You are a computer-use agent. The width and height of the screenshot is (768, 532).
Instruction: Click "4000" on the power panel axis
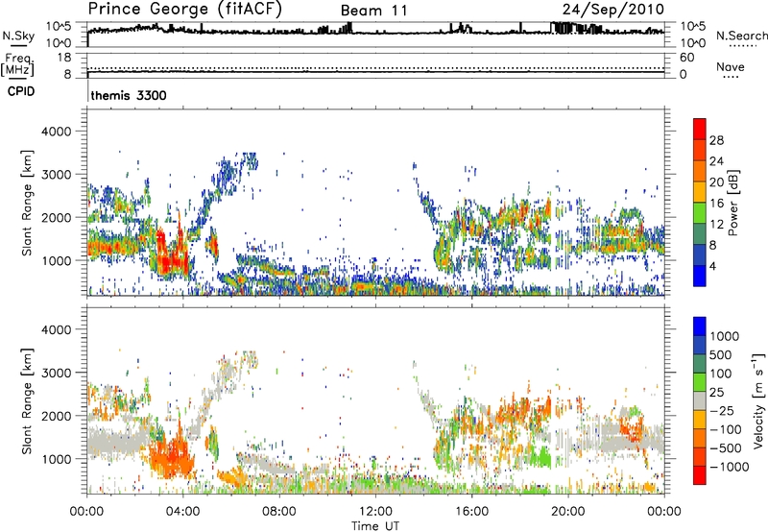pyautogui.click(x=57, y=132)
